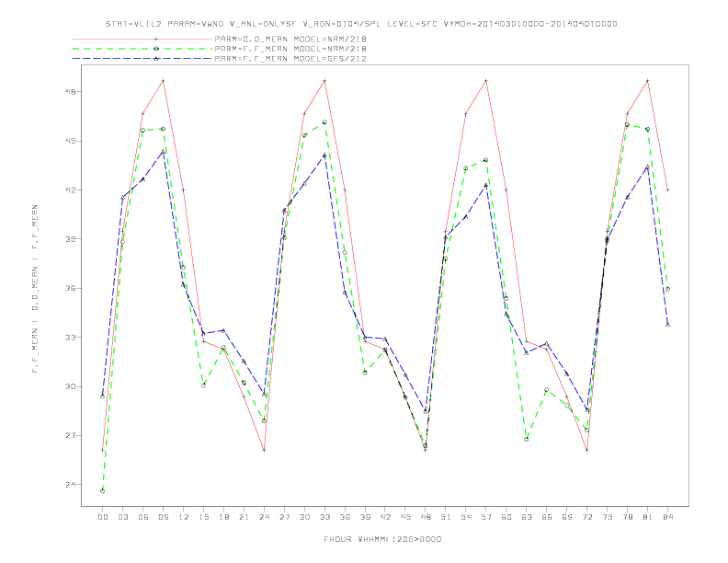Click the x-axis tick label 30

pyautogui.click(x=304, y=517)
